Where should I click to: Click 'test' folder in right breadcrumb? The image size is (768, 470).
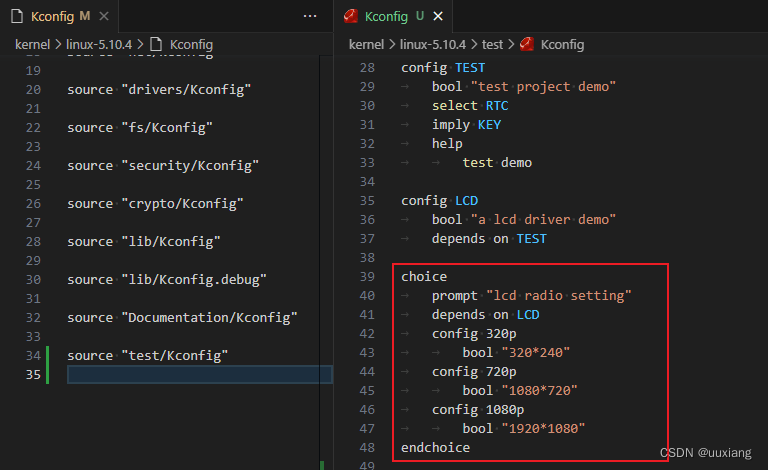coord(492,45)
